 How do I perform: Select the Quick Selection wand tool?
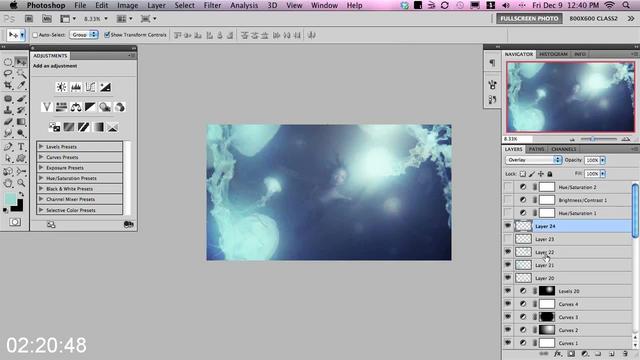pyautogui.click(x=21, y=74)
